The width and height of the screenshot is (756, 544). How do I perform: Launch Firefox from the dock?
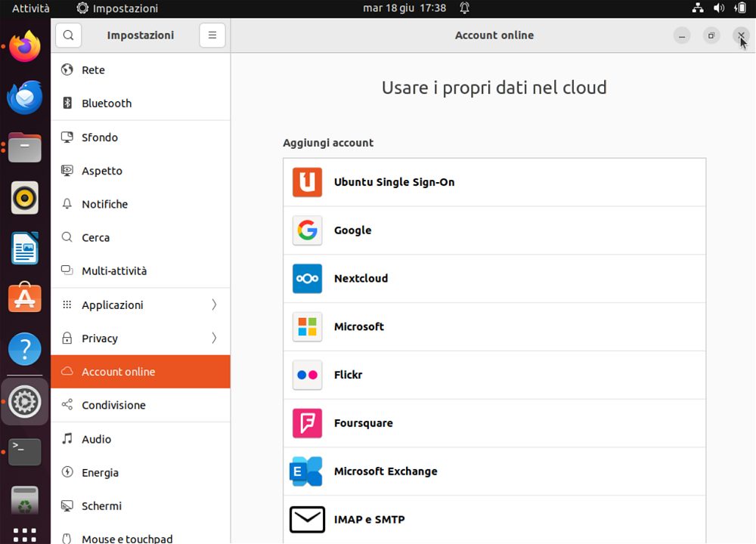[x=25, y=47]
